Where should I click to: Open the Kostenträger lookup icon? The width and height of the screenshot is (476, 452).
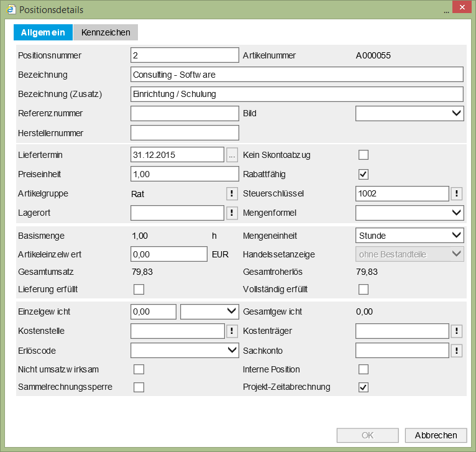click(x=457, y=331)
